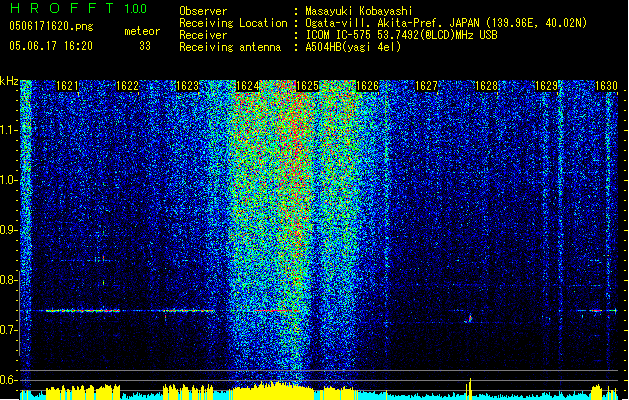Click the HROFFT title text
The width and height of the screenshot is (629, 400).
(62, 8)
